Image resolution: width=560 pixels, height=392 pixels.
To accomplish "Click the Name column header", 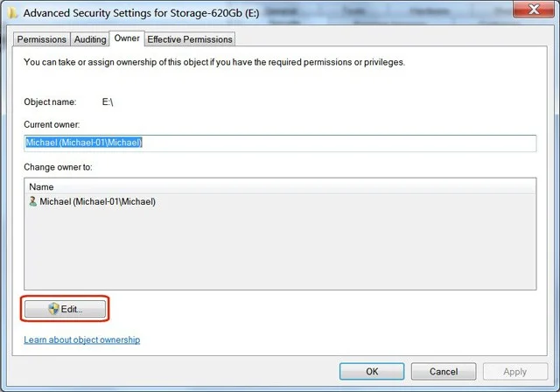I will tap(42, 186).
